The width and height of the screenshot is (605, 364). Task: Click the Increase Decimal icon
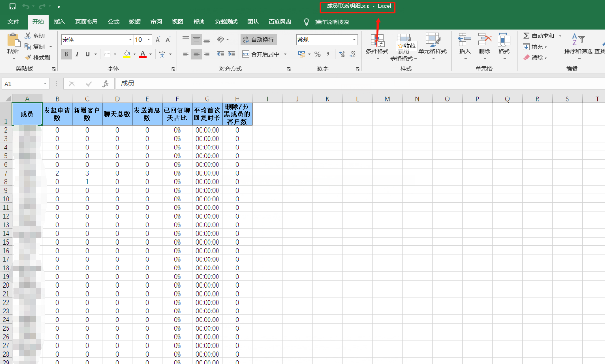coord(342,54)
